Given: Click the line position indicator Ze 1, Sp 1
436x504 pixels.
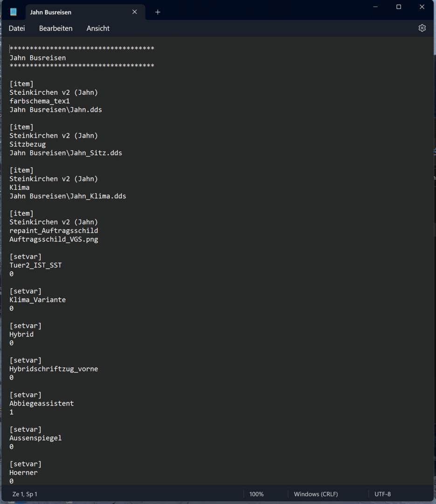Looking at the screenshot, I should [25, 494].
